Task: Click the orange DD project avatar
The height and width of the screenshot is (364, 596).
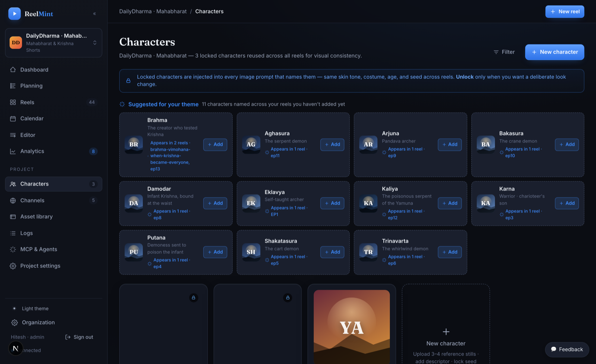Action: pos(16,43)
